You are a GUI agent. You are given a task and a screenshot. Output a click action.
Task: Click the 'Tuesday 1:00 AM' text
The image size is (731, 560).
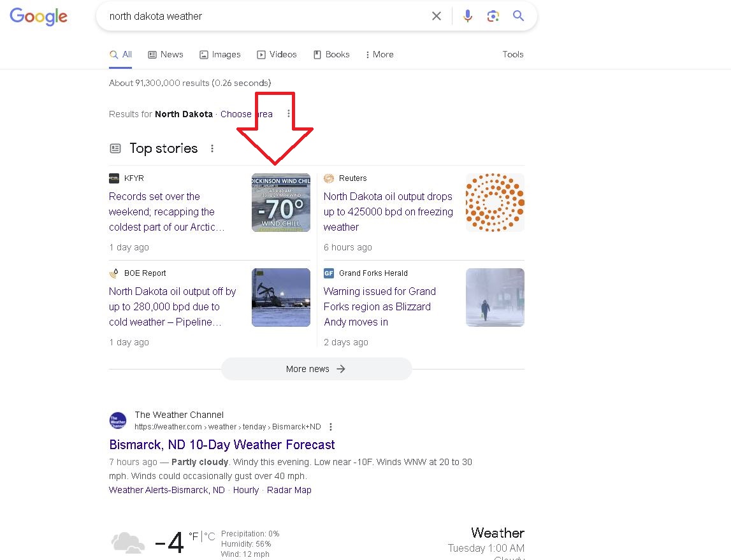(486, 549)
